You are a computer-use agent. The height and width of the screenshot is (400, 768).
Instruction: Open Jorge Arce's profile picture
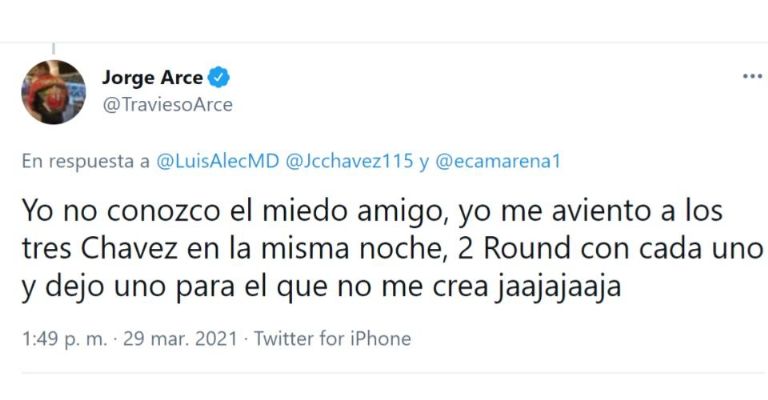tap(53, 92)
